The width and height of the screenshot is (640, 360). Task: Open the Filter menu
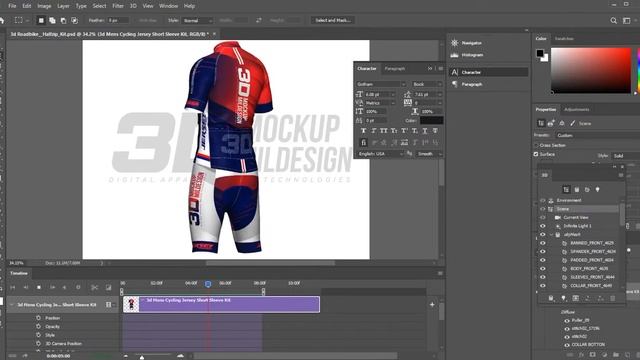click(118, 6)
